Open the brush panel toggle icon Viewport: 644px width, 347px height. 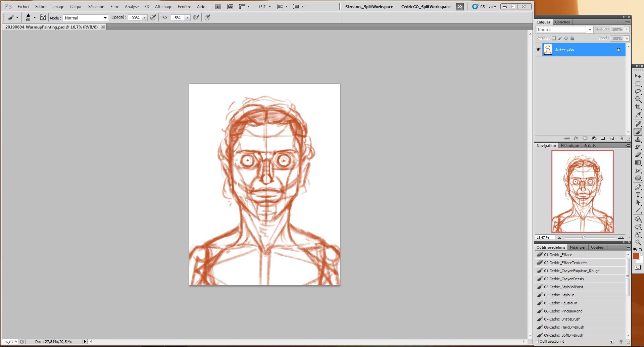pyautogui.click(x=43, y=17)
